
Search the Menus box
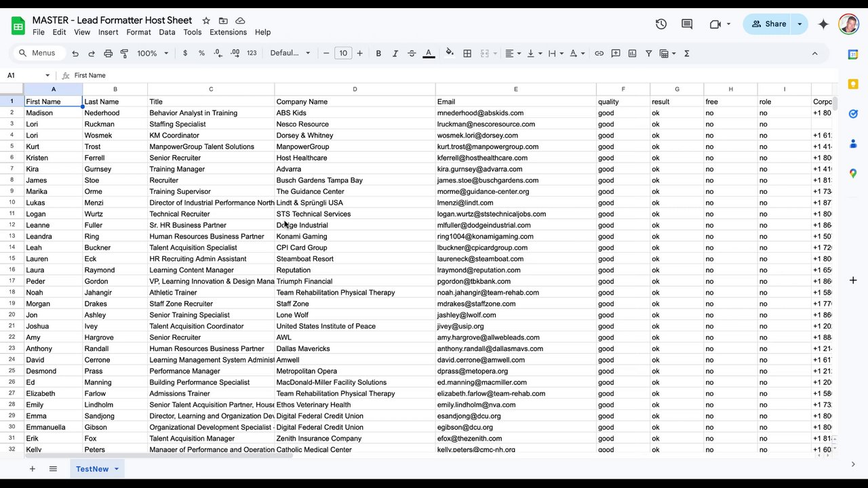click(39, 53)
